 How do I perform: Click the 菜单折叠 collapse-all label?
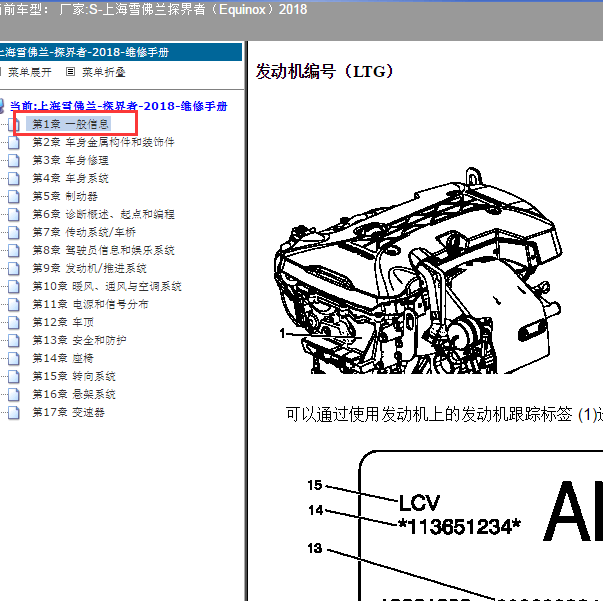[104, 72]
